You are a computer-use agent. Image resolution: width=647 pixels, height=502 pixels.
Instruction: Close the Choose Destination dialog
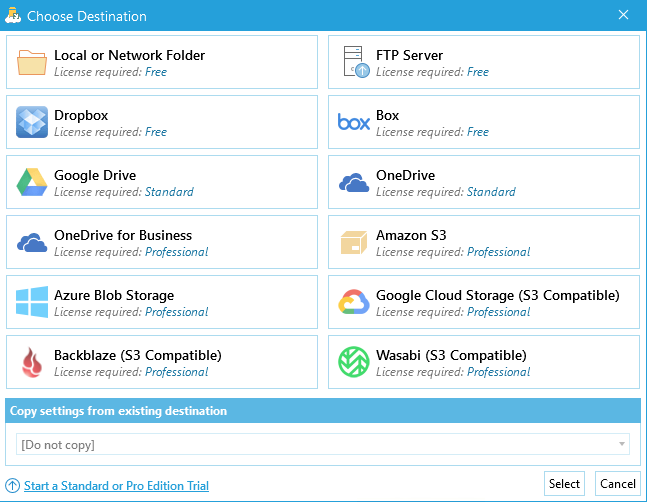coord(623,15)
